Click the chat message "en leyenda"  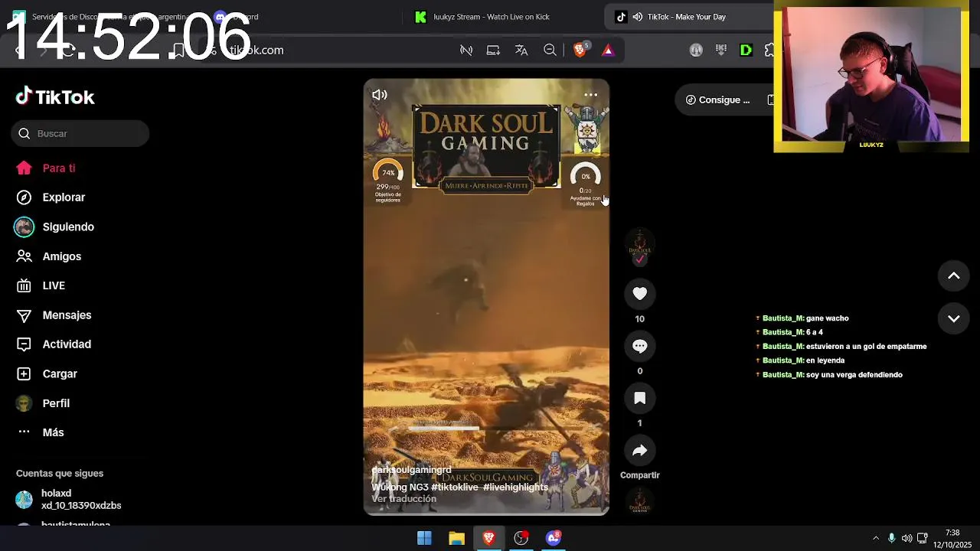tap(825, 360)
